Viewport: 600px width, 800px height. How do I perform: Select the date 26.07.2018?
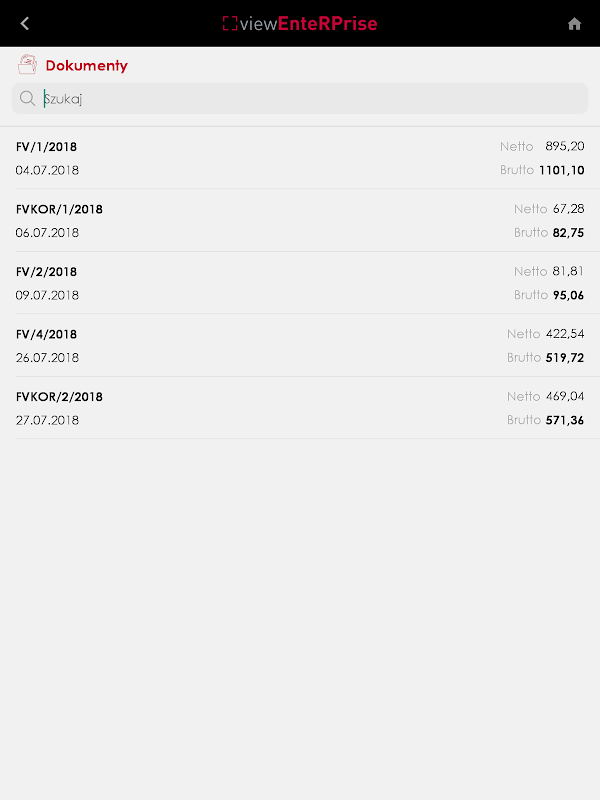(47, 358)
